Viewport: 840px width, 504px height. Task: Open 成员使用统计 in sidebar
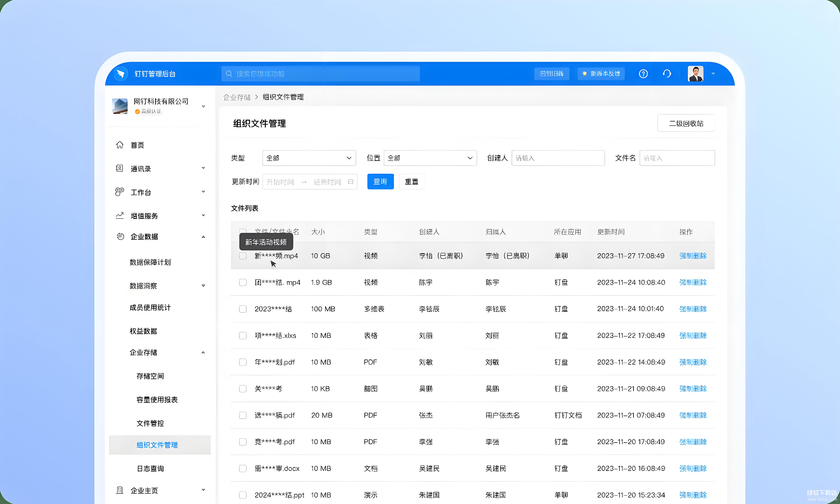click(x=150, y=308)
